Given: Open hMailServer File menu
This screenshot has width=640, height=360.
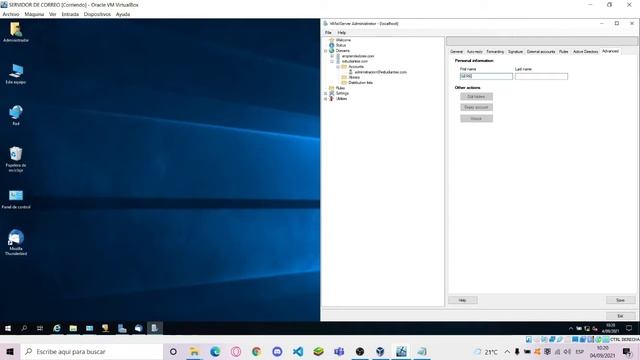Looking at the screenshot, I should [x=328, y=33].
